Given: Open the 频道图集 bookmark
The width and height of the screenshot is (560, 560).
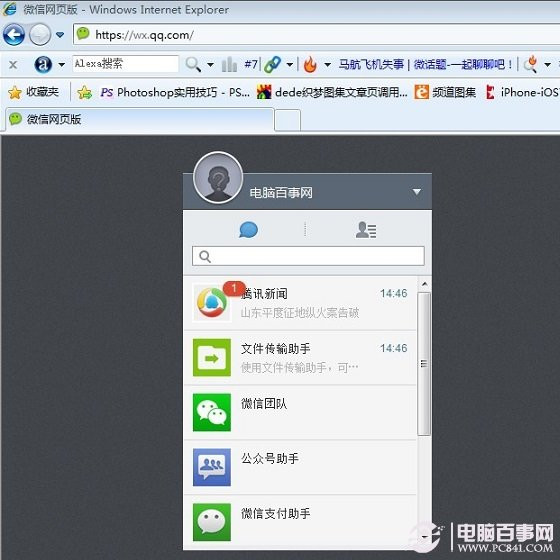Looking at the screenshot, I should click(445, 92).
